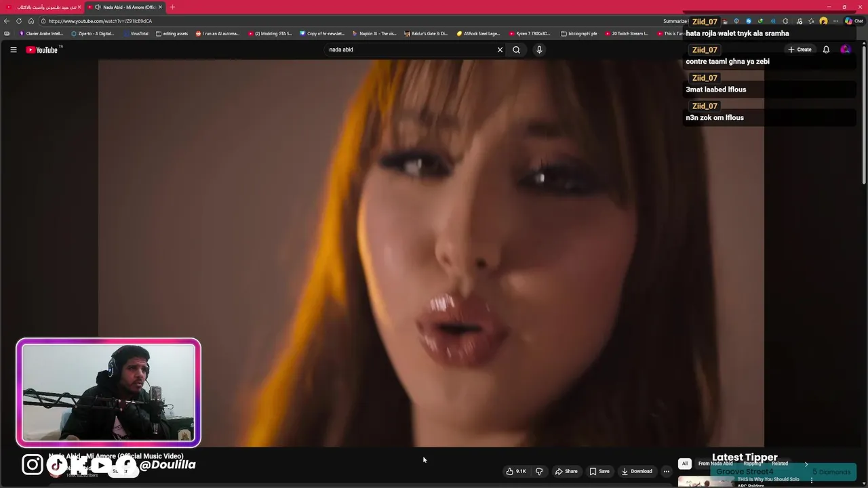Select the 'All' filter chip
This screenshot has height=488, width=868.
(685, 464)
